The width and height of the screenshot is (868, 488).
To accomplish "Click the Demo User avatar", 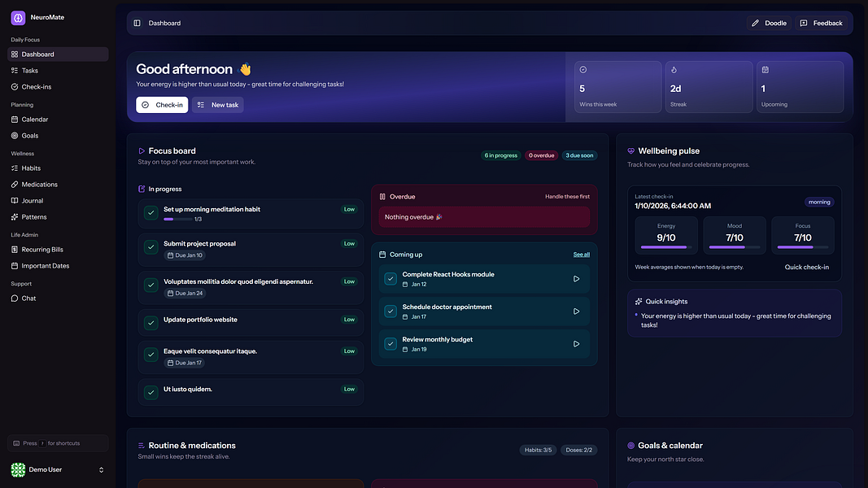I will tap(18, 470).
